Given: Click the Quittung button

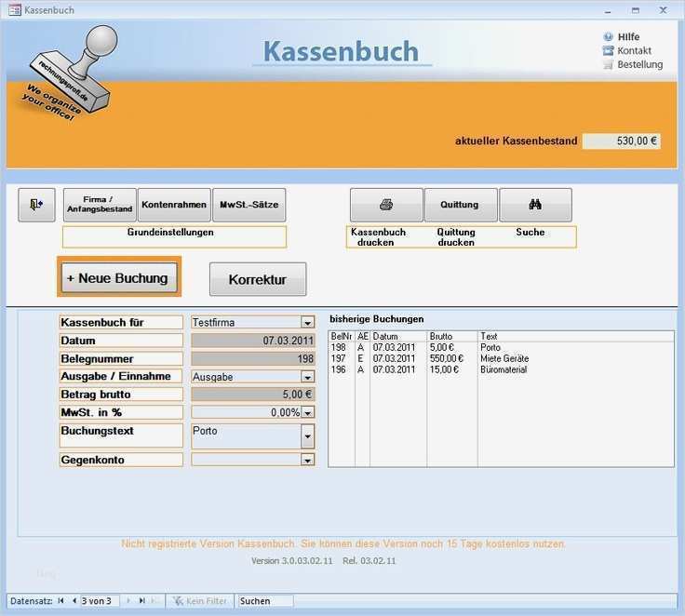Looking at the screenshot, I should point(461,205).
